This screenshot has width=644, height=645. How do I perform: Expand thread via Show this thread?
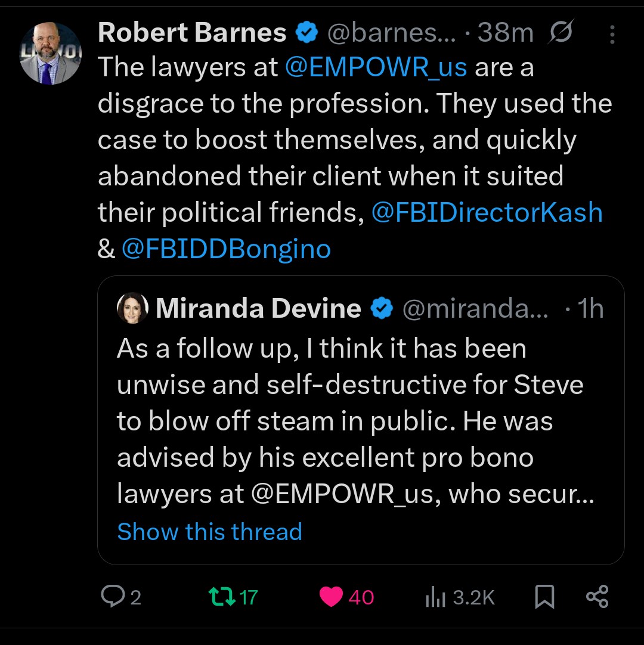click(x=209, y=531)
